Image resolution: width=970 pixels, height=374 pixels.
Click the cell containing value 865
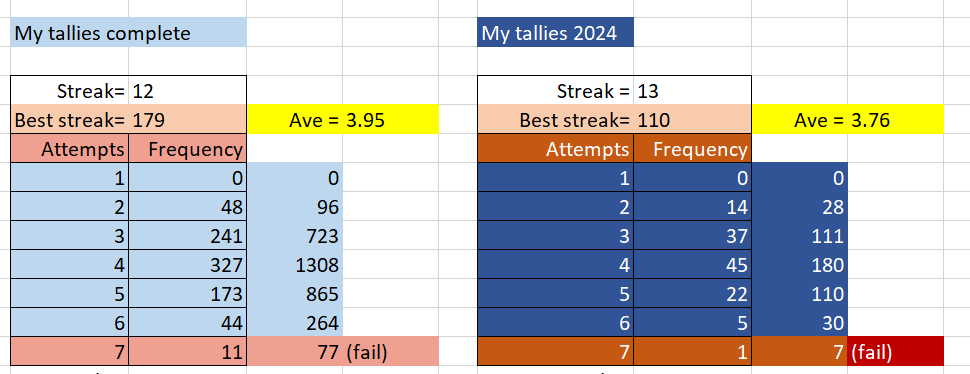[x=294, y=294]
